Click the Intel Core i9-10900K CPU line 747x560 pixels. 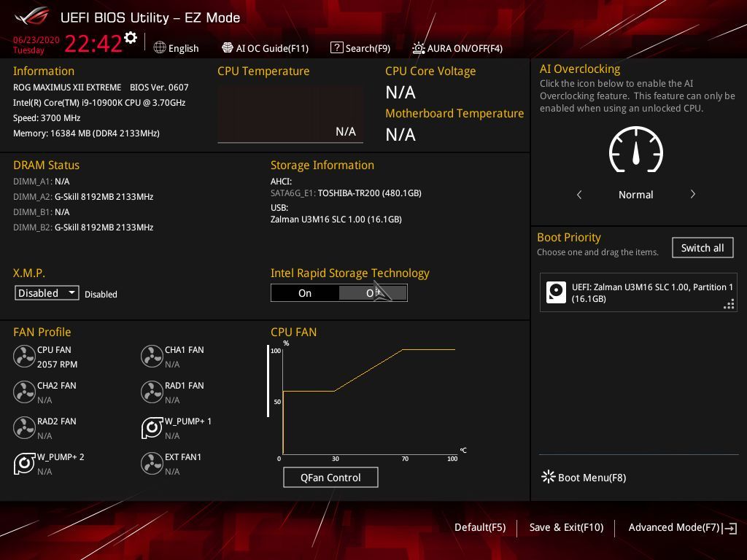pos(99,102)
